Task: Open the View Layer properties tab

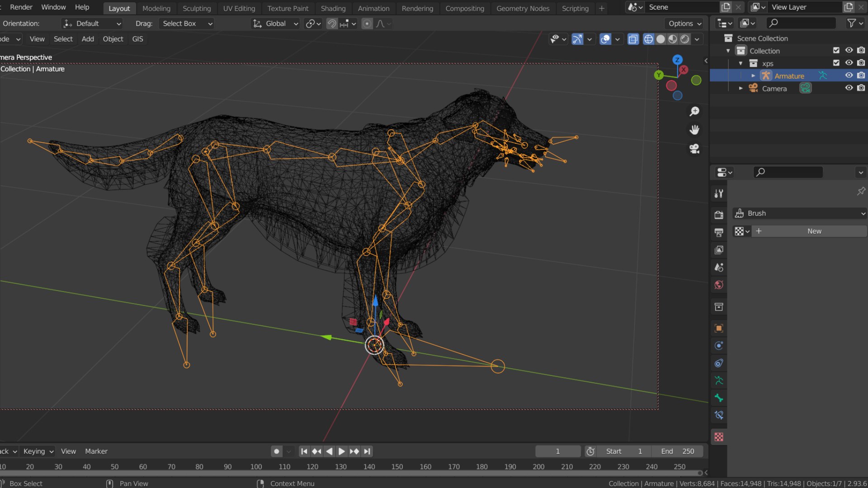Action: click(x=719, y=250)
